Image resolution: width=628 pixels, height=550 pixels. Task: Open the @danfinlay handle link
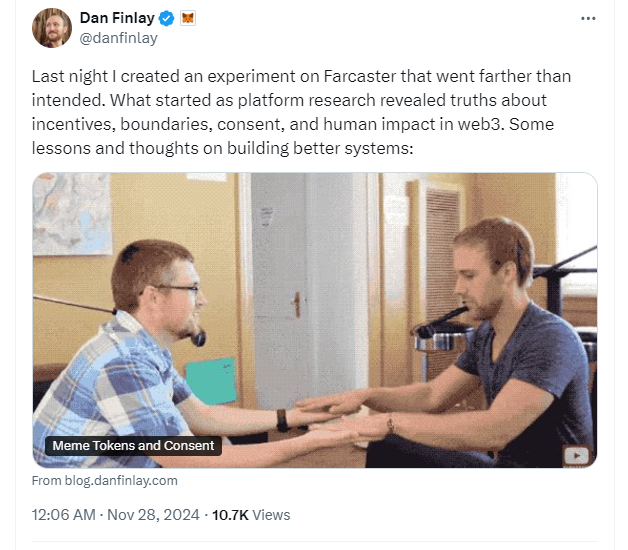[118, 38]
